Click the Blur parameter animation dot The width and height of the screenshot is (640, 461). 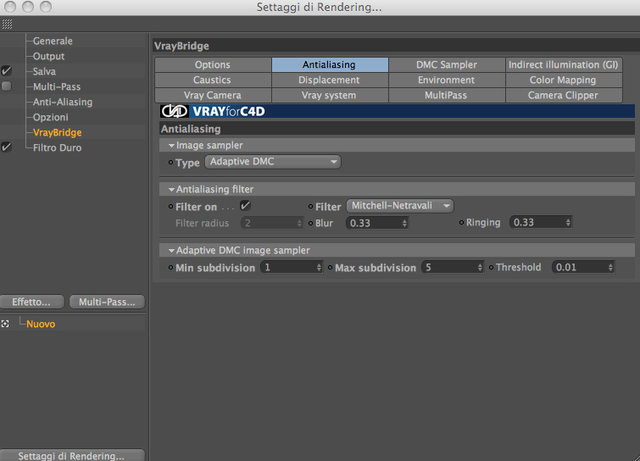point(311,223)
